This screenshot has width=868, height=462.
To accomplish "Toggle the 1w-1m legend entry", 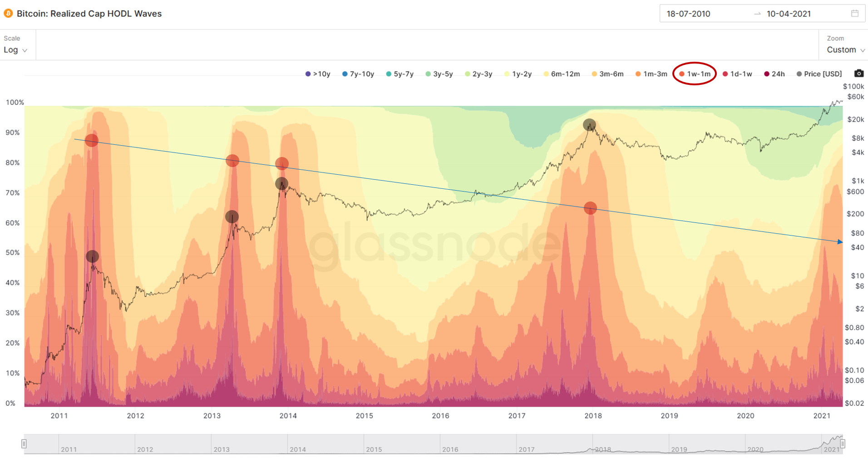I will (x=695, y=74).
